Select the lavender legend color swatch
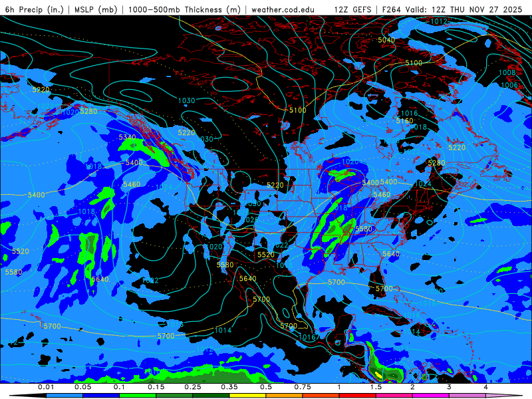 (467, 396)
